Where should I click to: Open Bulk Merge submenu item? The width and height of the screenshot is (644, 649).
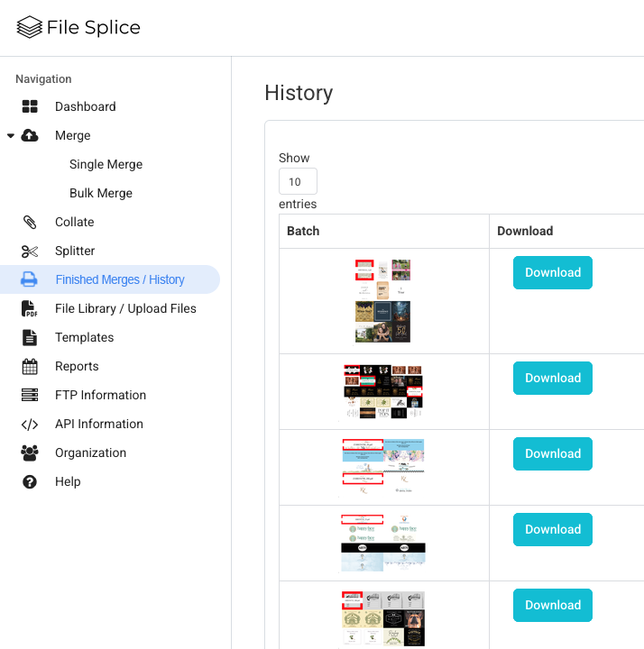(x=101, y=193)
